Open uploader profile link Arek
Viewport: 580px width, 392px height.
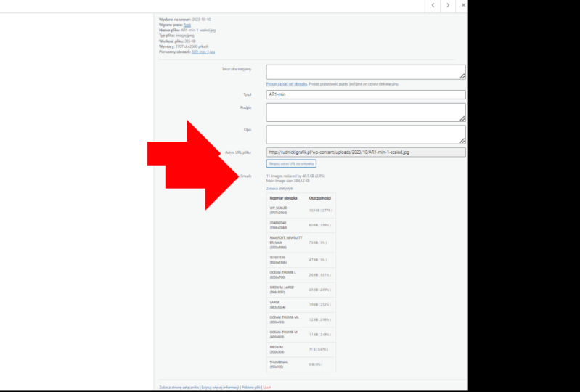(x=187, y=25)
